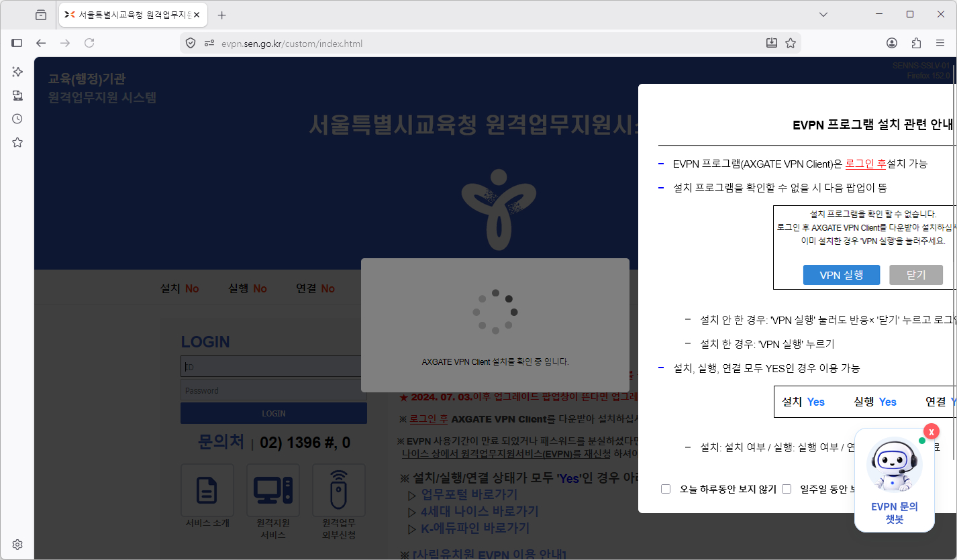Viewport: 957px width, 560px height.
Task: Open K-에듀파인 바로가기 link
Action: pos(475,528)
